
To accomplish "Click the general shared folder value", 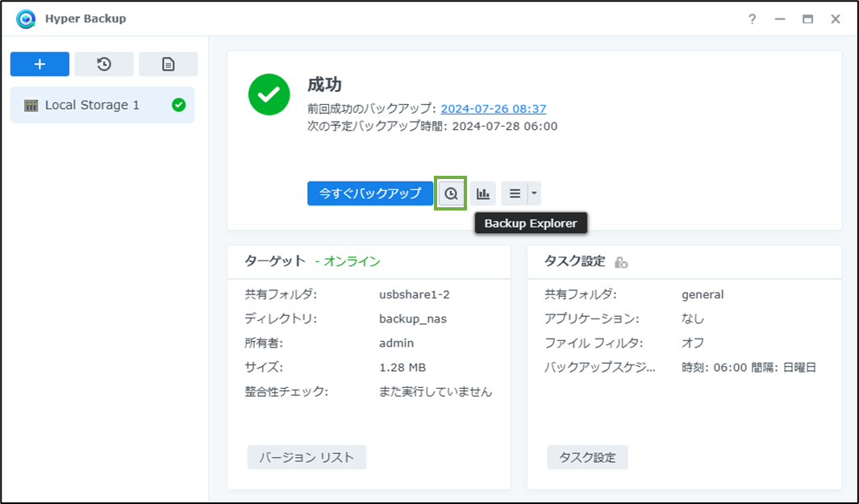I will point(703,294).
